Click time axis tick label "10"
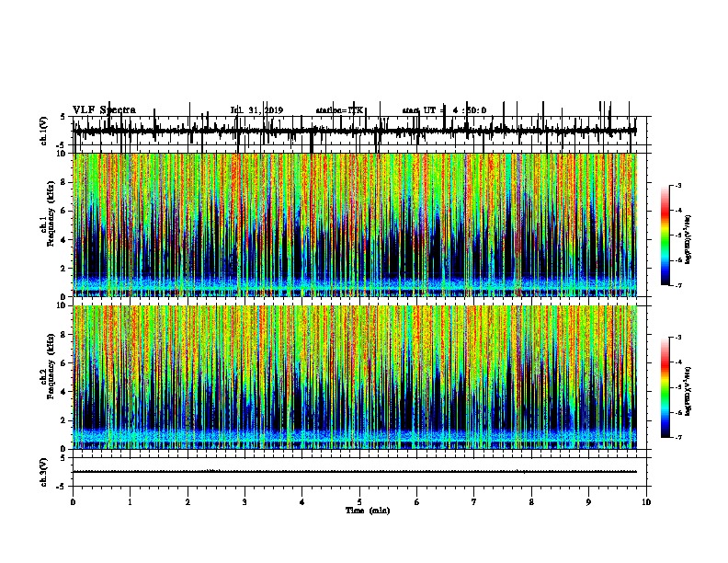The height and width of the screenshot is (563, 728). point(646,502)
